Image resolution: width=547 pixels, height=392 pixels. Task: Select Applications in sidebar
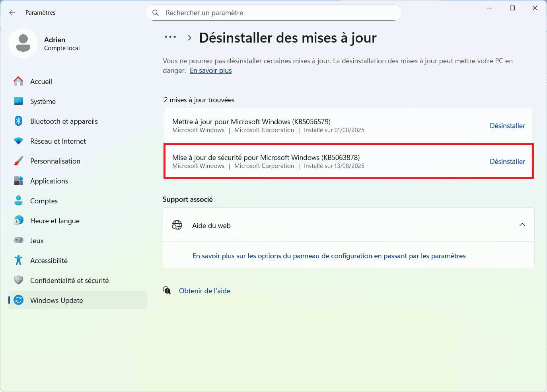coord(78,181)
